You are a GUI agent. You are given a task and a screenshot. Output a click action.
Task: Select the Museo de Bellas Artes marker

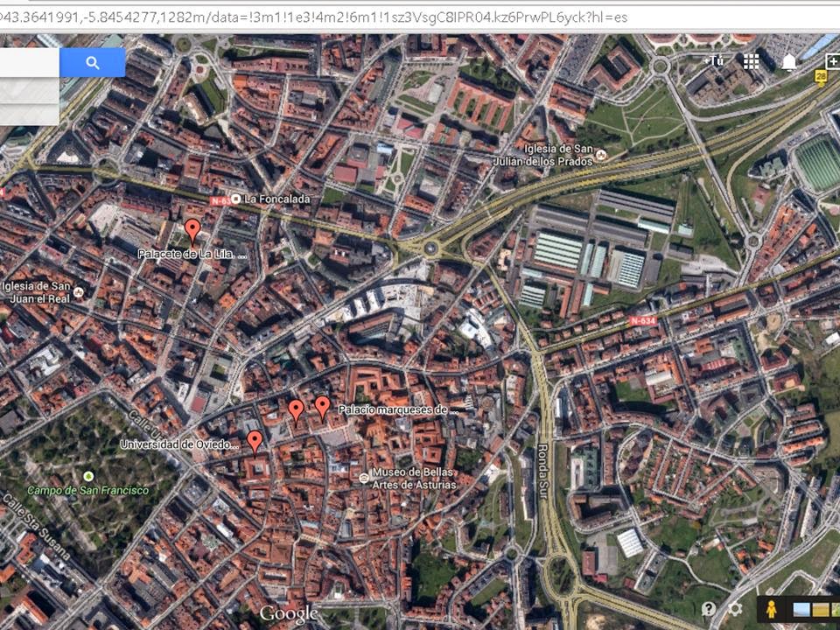(364, 478)
